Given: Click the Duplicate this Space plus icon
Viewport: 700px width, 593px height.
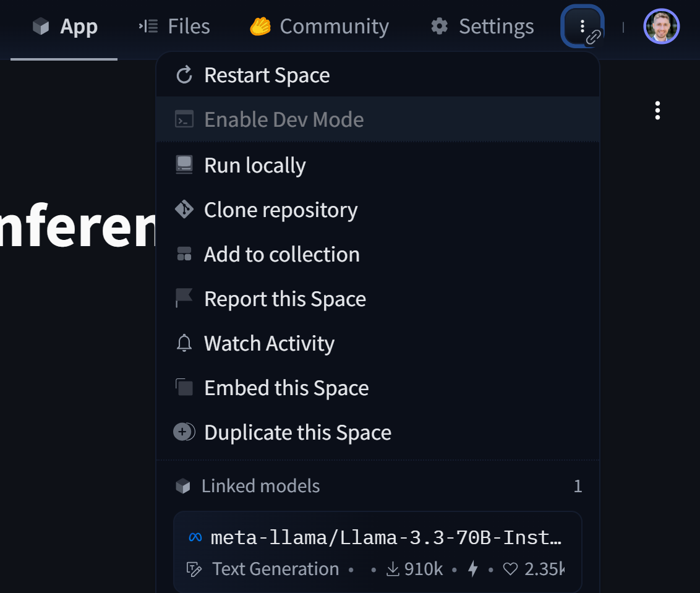Looking at the screenshot, I should (184, 432).
